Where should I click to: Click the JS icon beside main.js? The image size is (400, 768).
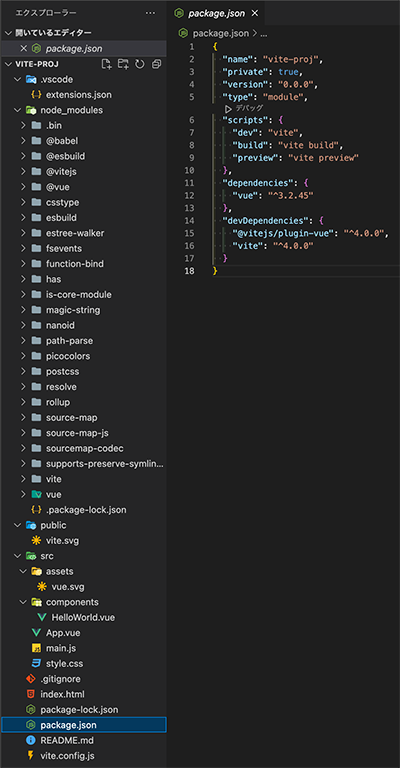pyautogui.click(x=36, y=648)
